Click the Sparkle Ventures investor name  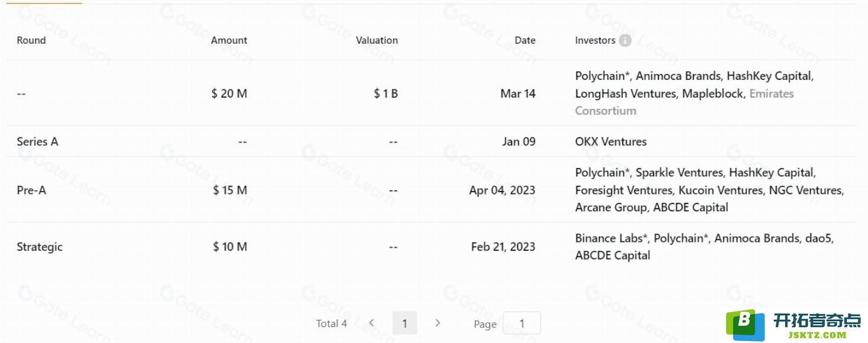pyautogui.click(x=679, y=173)
